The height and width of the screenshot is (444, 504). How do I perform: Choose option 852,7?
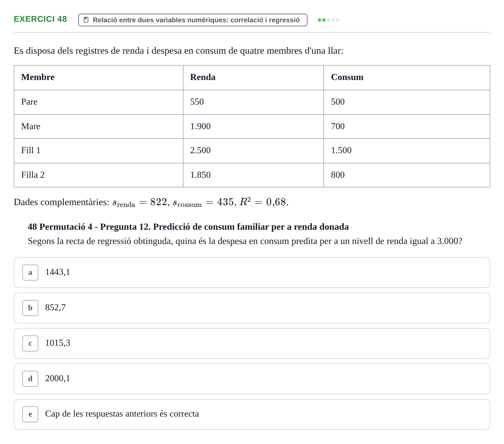click(x=252, y=308)
